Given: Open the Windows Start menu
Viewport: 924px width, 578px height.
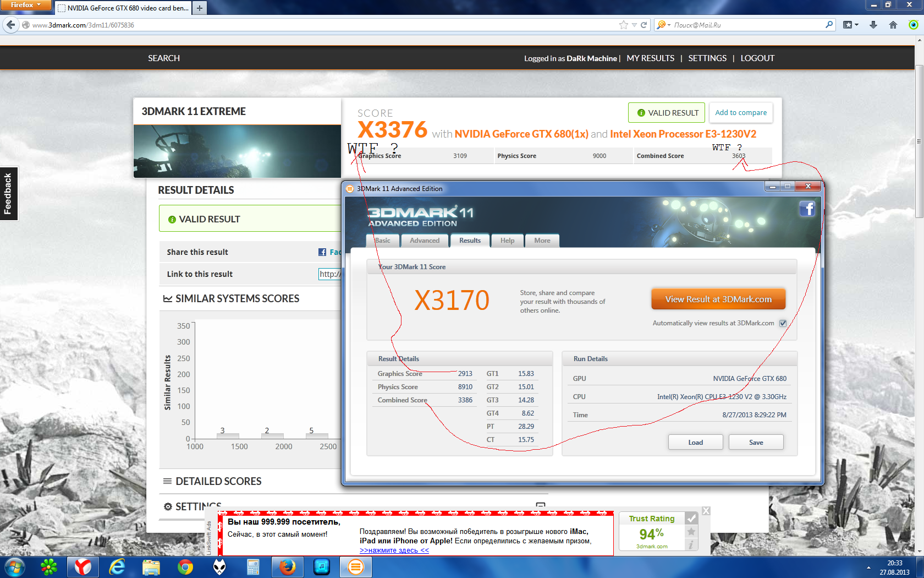Looking at the screenshot, I should (15, 567).
